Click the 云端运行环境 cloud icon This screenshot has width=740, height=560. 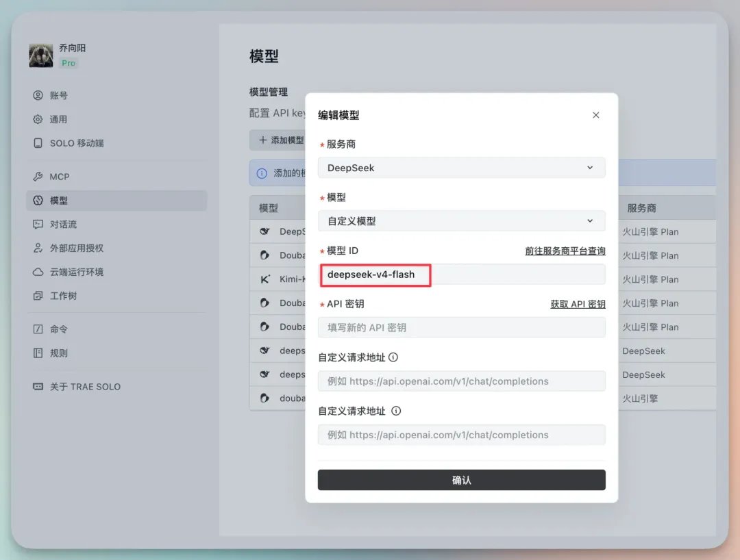(38, 272)
